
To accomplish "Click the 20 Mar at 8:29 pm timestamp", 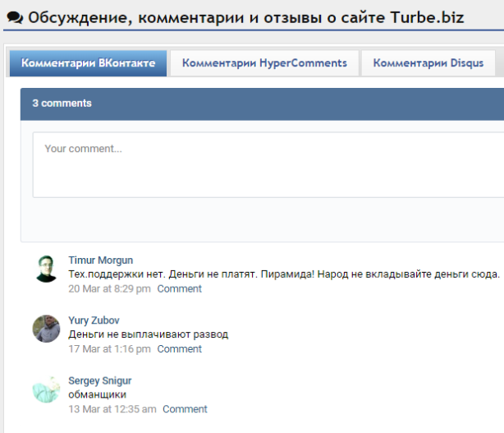I will click(109, 288).
